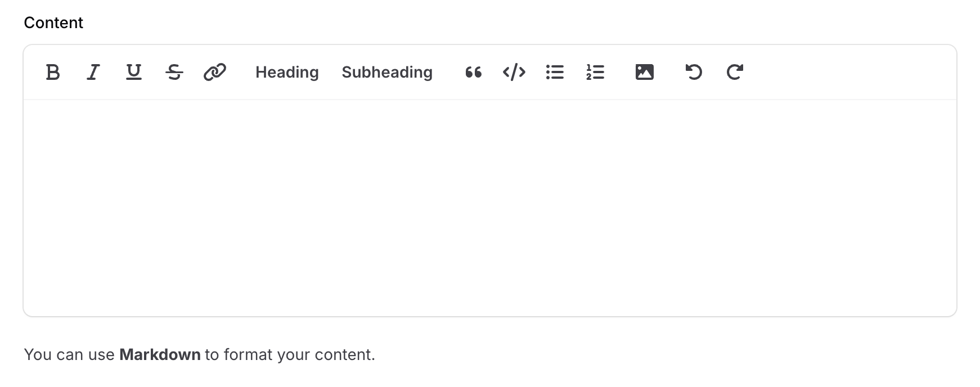Screen dimensions: 980x387
Task: Redo the last undone edit
Action: pos(734,72)
